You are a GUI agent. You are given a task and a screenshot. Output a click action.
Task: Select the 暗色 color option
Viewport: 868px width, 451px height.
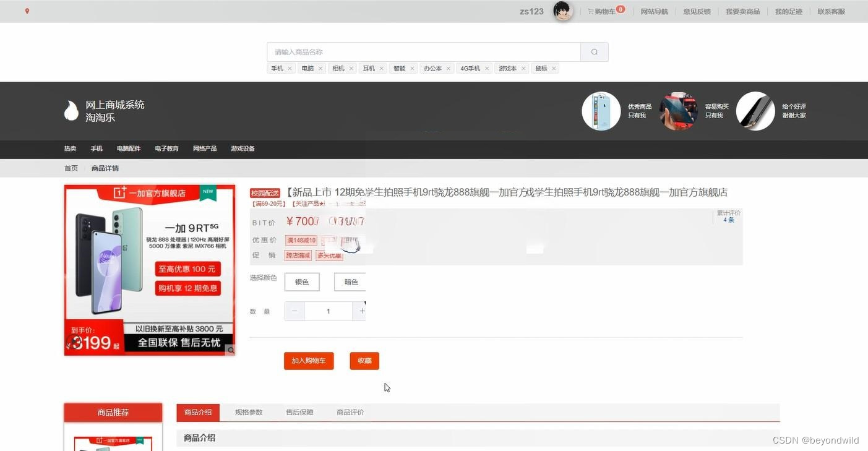351,282
